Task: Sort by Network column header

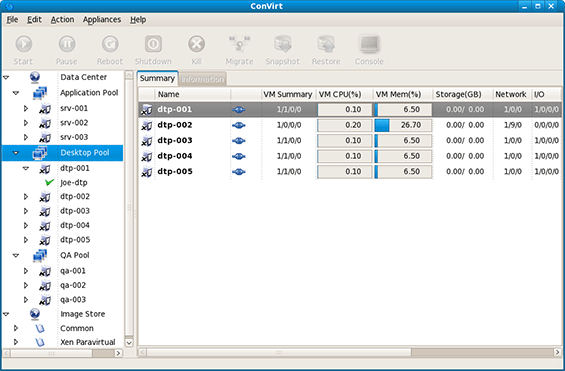Action: pos(512,94)
